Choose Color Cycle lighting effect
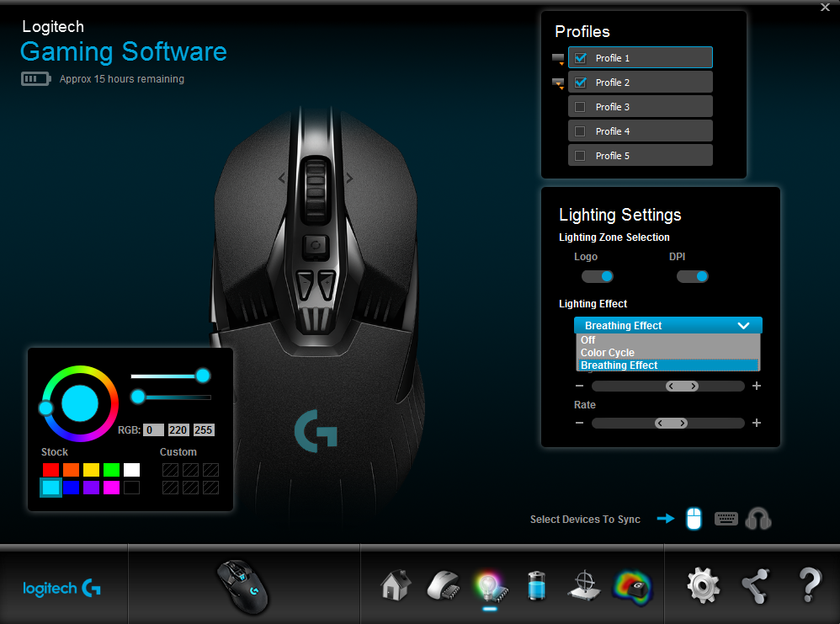The height and width of the screenshot is (624, 840). click(668, 353)
